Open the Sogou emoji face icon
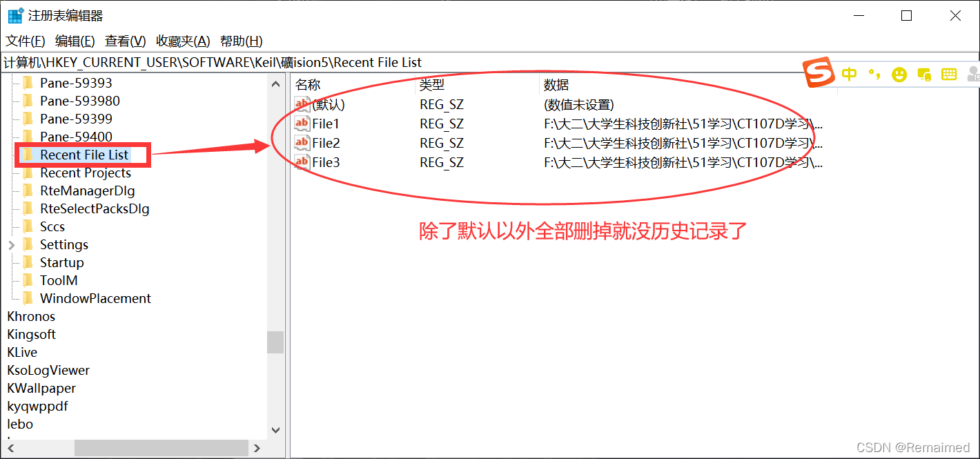The image size is (980, 459). (x=899, y=75)
